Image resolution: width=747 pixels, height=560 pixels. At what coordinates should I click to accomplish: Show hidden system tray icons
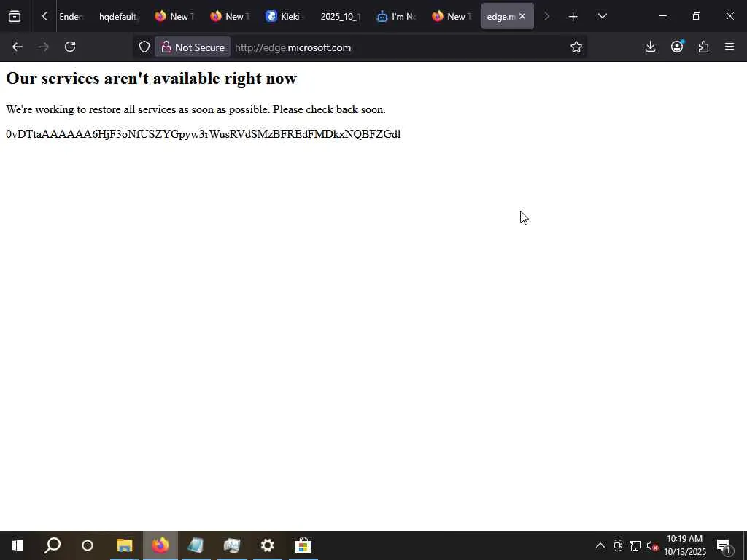click(x=600, y=545)
